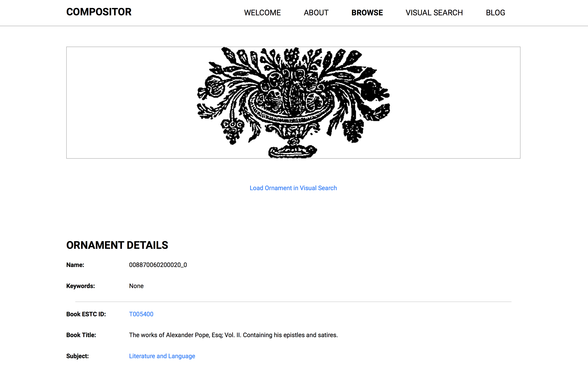
Task: Navigate to the Blog
Action: (x=496, y=13)
